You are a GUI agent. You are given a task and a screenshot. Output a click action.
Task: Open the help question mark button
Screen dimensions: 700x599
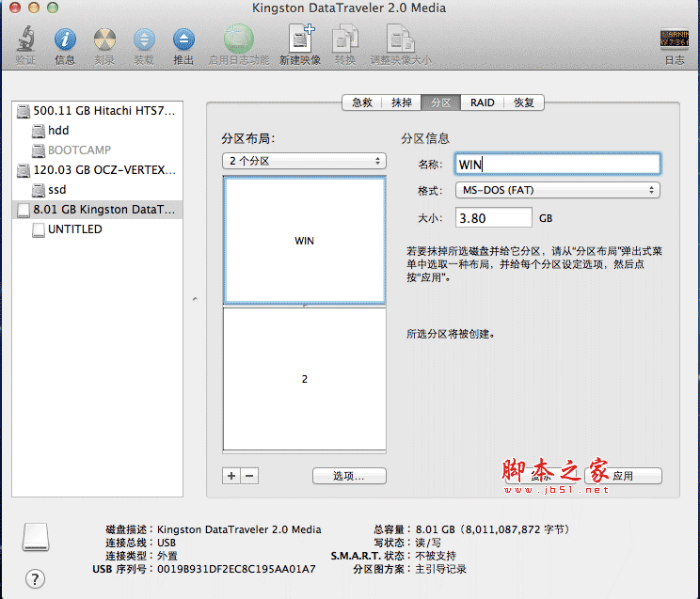[x=36, y=578]
